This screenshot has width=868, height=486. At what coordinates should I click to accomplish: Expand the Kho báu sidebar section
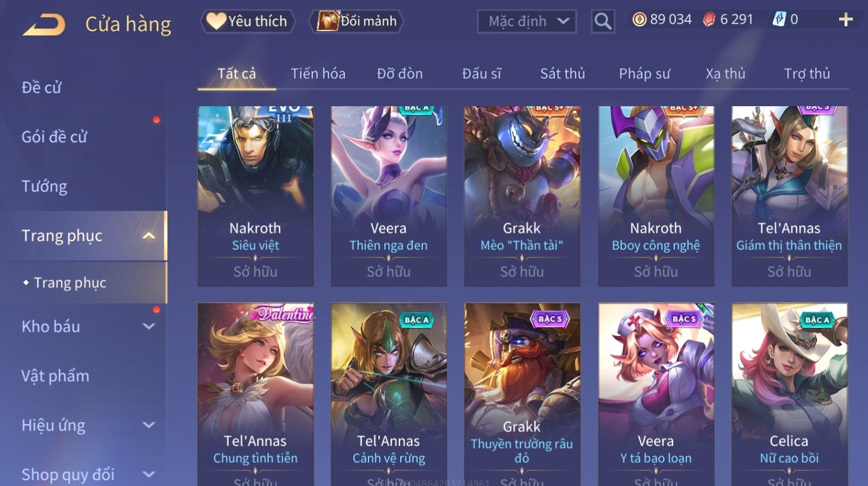149,326
